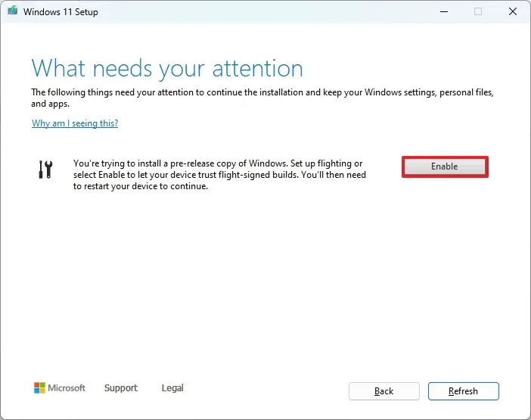Open the Support link
Image resolution: width=531 pixels, height=420 pixels.
121,387
